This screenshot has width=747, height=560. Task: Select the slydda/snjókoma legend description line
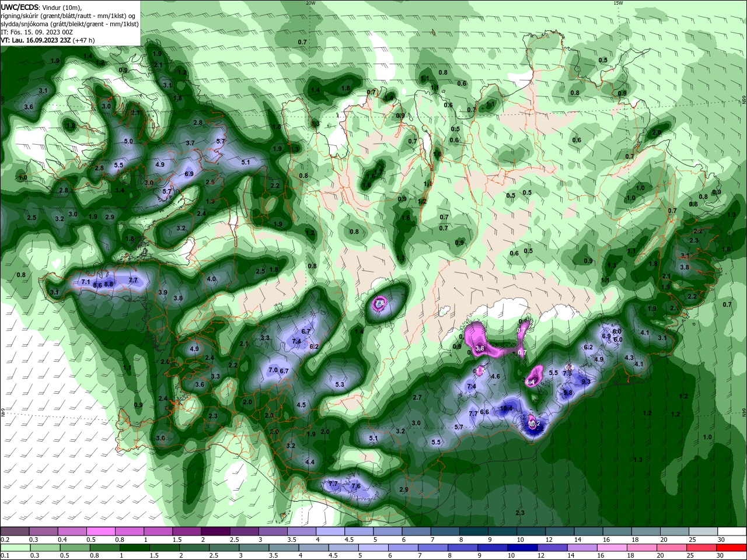coord(69,24)
